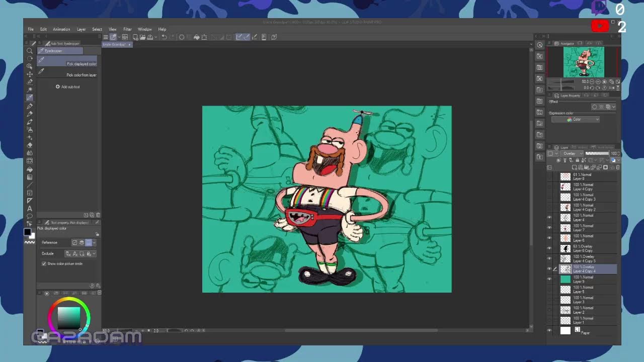Image resolution: width=644 pixels, height=362 pixels.
Task: Open the Window menu
Action: tap(144, 29)
